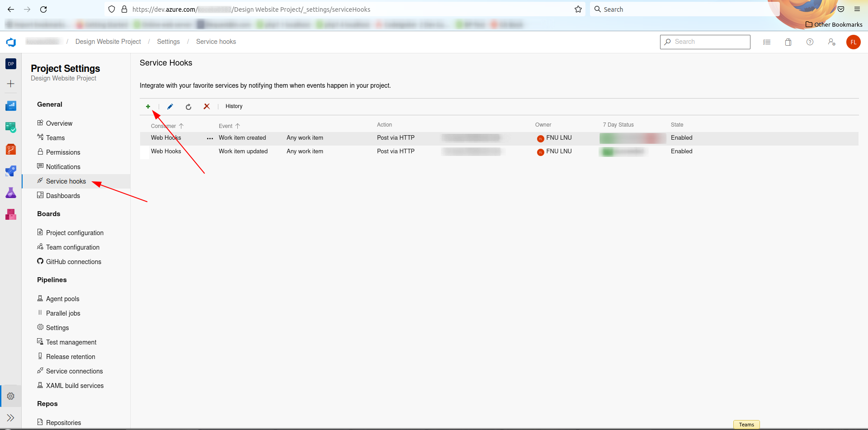This screenshot has width=868, height=430.
Task: Click the blue pencil edit subscription icon
Action: coord(170,107)
